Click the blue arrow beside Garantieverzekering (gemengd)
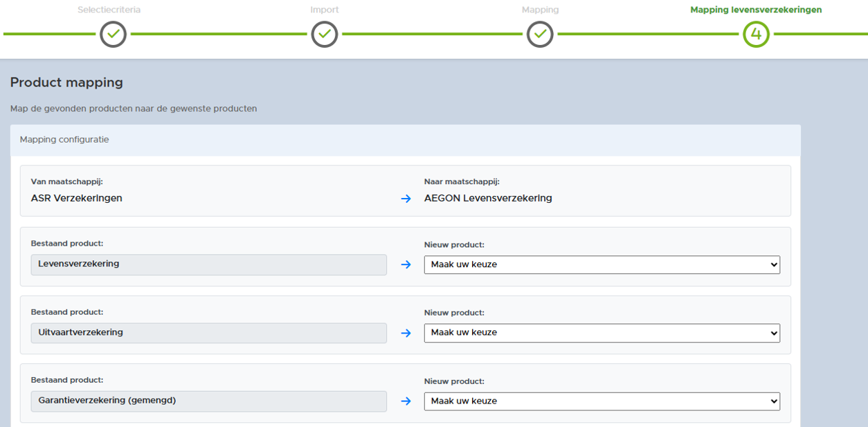The width and height of the screenshot is (868, 427). click(406, 401)
